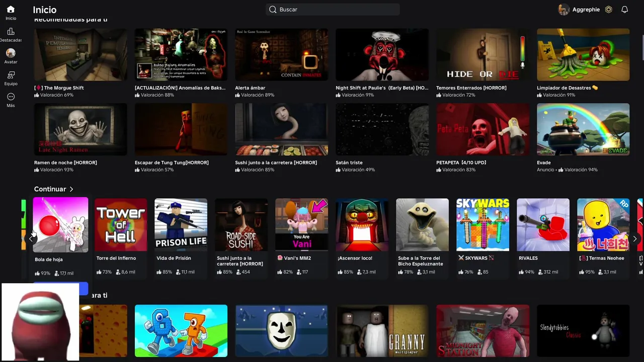This screenshot has width=644, height=362.
Task: Open Termas Neohee game icon
Action: (603, 225)
